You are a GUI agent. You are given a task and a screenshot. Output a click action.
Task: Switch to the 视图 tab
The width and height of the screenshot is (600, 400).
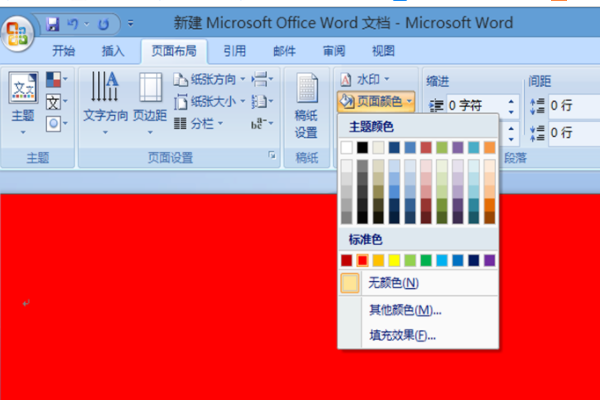coord(383,51)
